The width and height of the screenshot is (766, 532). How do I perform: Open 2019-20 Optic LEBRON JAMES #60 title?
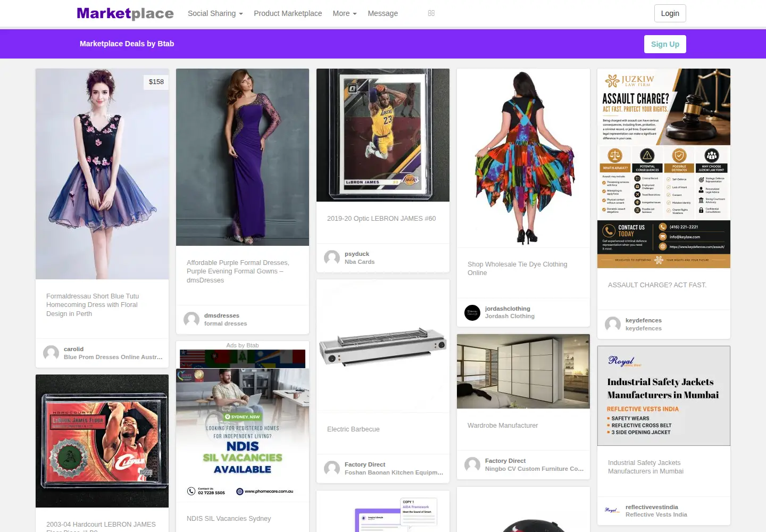click(x=381, y=219)
